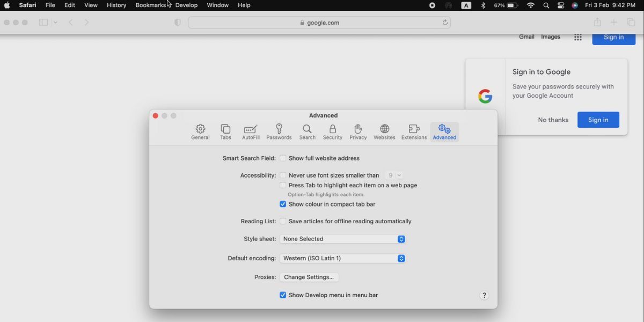This screenshot has width=644, height=322.
Task: Open the Websites preferences pane
Action: (x=384, y=132)
